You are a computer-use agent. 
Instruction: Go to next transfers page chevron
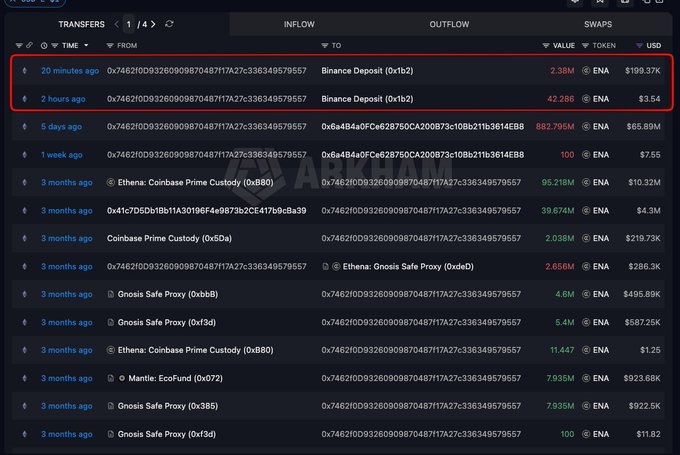coord(153,24)
